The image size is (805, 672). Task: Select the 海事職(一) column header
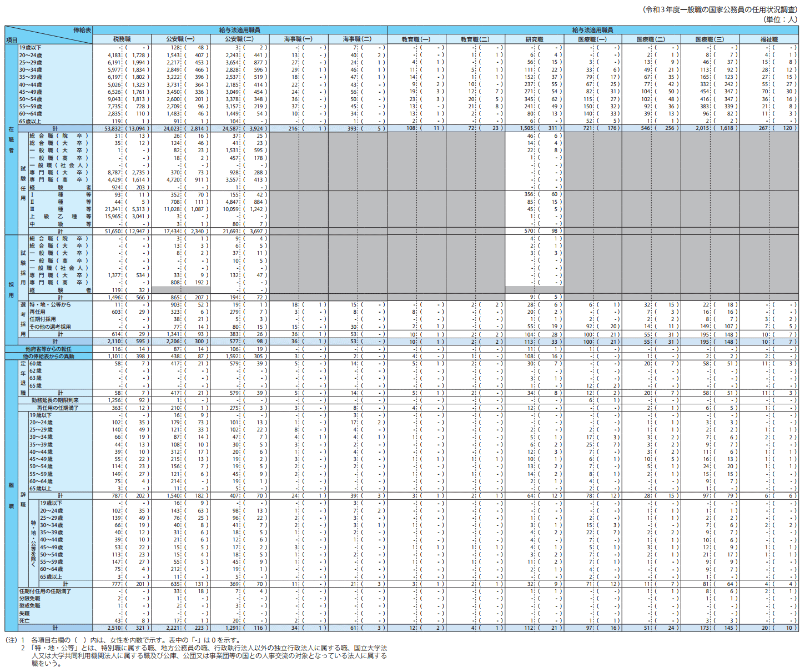(x=298, y=39)
